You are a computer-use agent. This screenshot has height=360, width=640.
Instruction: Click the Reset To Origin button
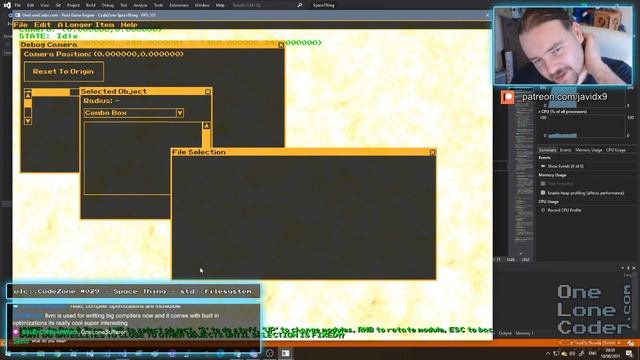click(64, 71)
